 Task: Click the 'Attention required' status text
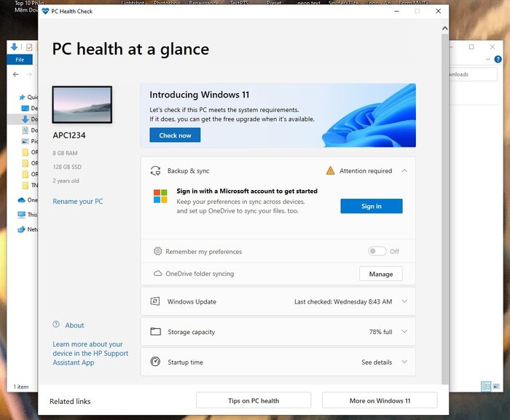366,170
